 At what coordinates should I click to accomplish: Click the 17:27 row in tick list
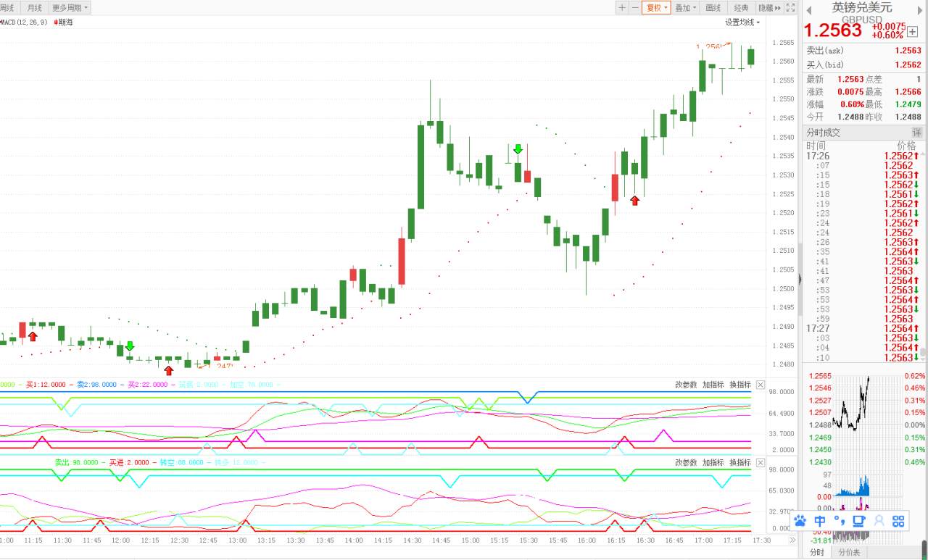coord(863,328)
